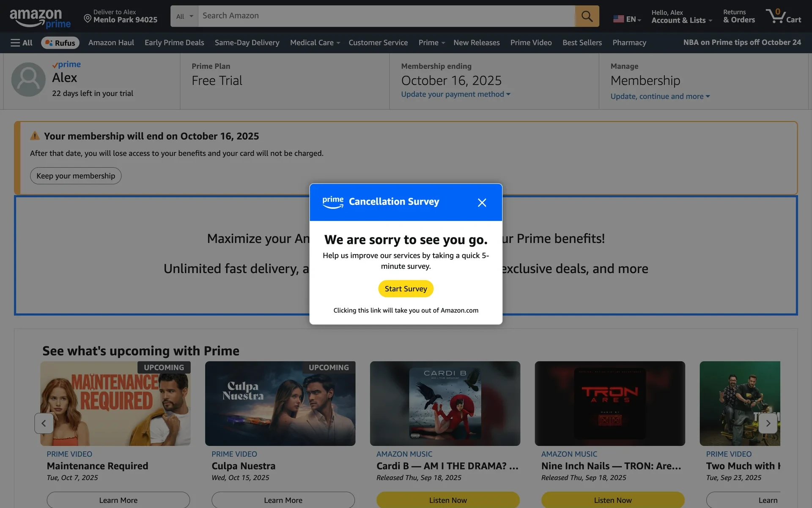Click the delivery location pin
The image size is (812, 508).
click(x=88, y=18)
